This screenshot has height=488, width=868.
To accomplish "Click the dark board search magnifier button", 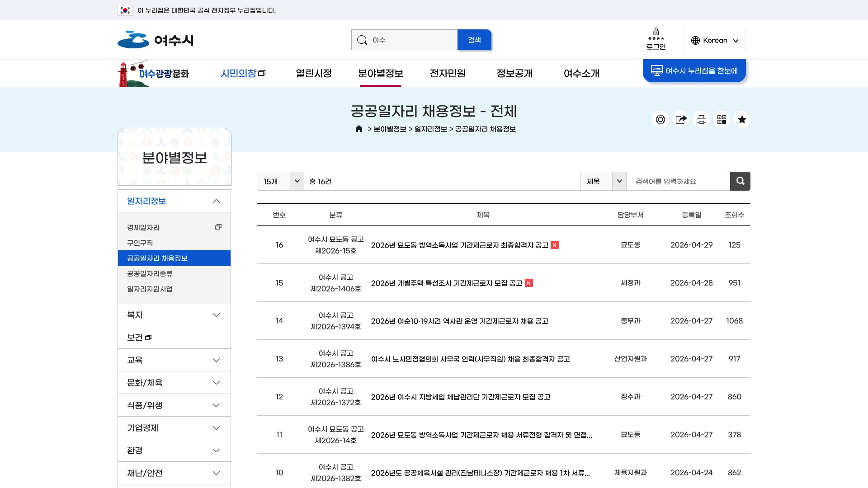I will click(x=740, y=181).
